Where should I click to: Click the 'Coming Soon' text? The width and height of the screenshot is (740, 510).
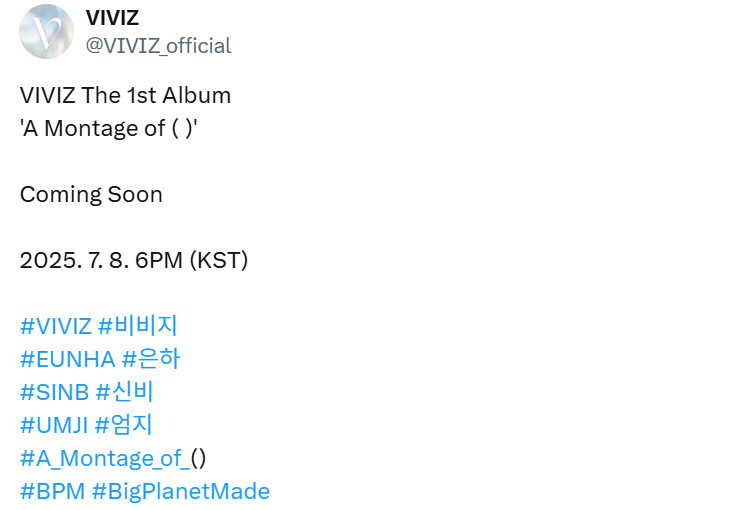(91, 195)
